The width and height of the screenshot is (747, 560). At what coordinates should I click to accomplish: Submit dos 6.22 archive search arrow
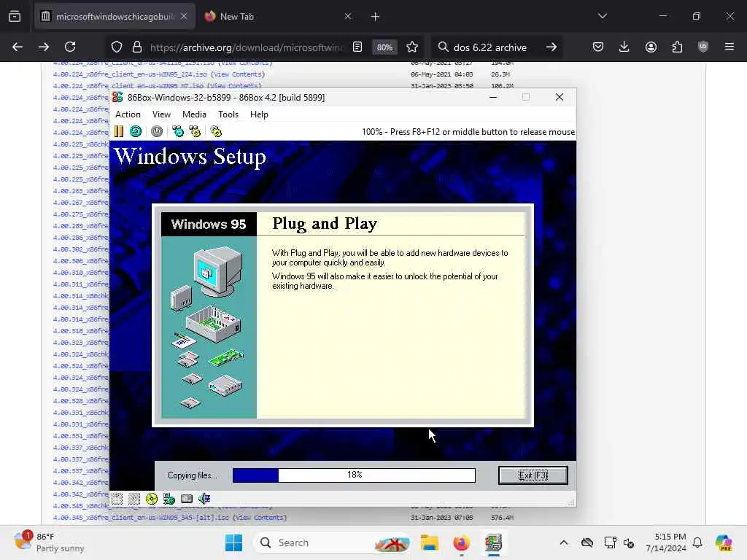point(551,47)
